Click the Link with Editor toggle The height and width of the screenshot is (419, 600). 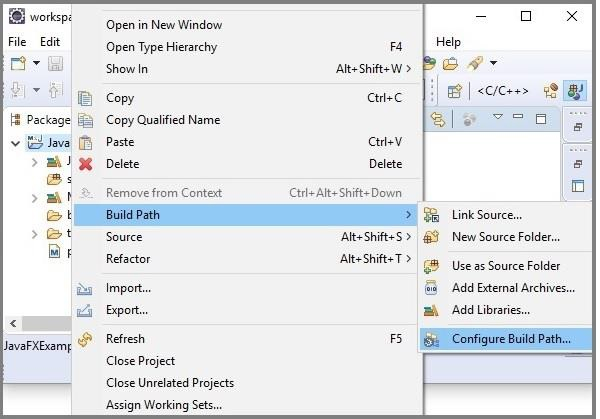(437, 119)
